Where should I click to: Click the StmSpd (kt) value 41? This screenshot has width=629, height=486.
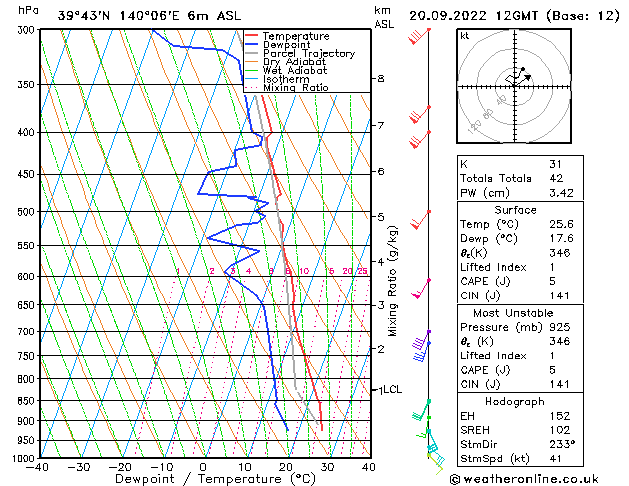pos(555,458)
